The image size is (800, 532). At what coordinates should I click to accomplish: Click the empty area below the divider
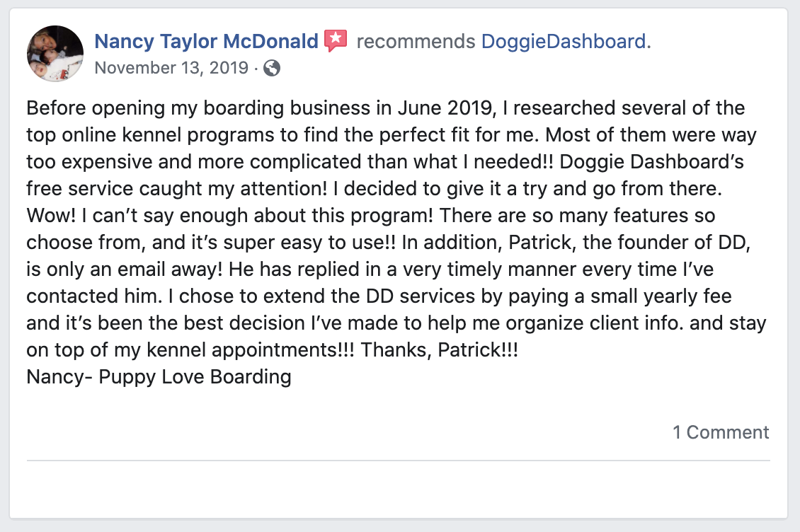click(399, 490)
